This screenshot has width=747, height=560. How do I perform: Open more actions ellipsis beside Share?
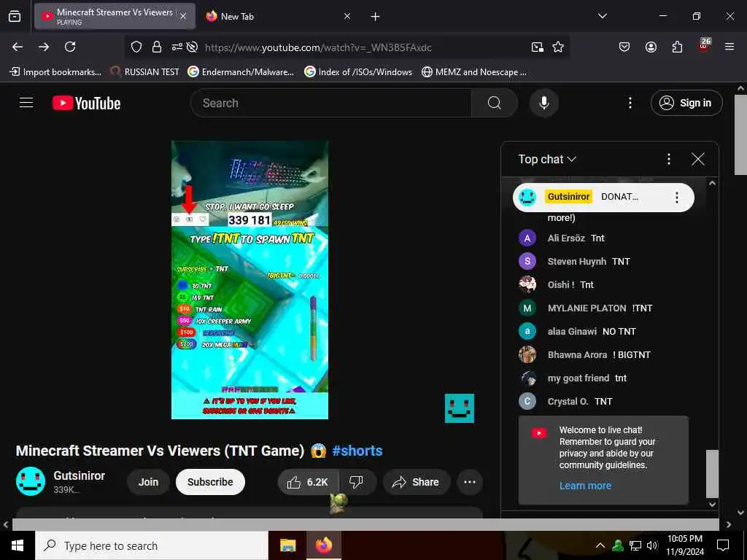(470, 482)
